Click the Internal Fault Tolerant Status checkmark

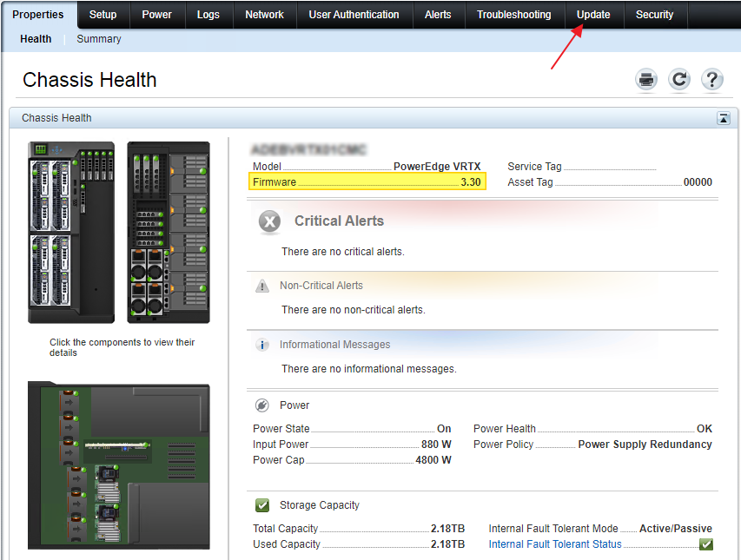[706, 544]
